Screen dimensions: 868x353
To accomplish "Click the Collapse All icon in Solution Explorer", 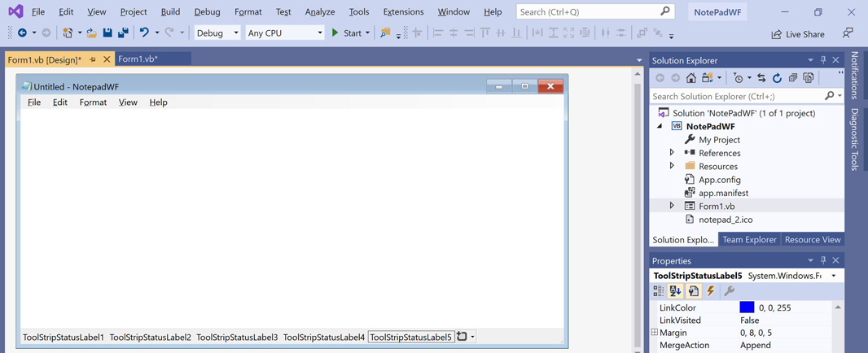I will pyautogui.click(x=793, y=78).
